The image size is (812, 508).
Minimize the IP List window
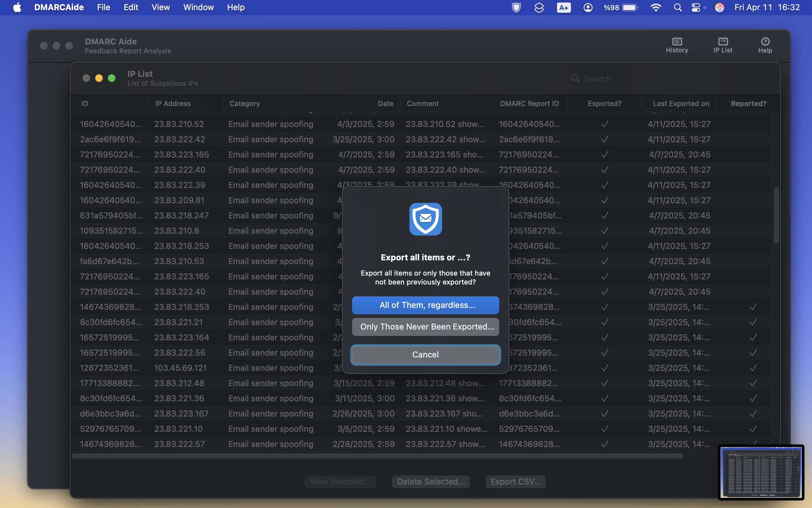click(99, 78)
